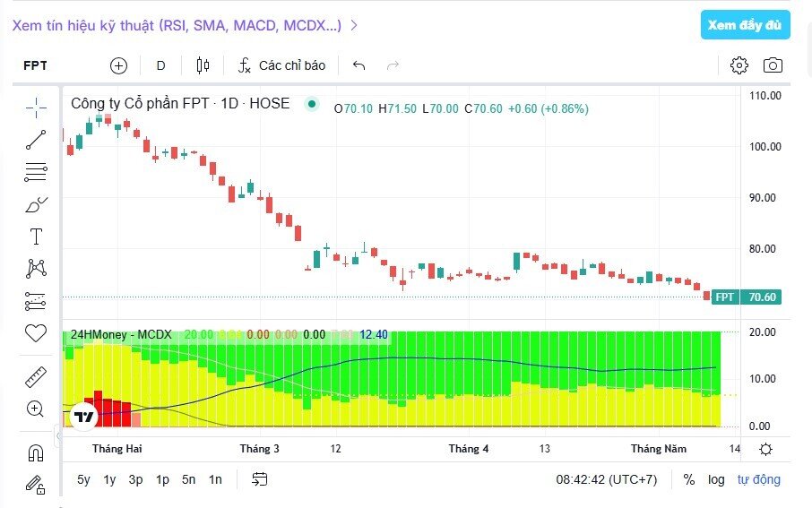
Task: Open time axis settings gear
Action: pos(765,449)
